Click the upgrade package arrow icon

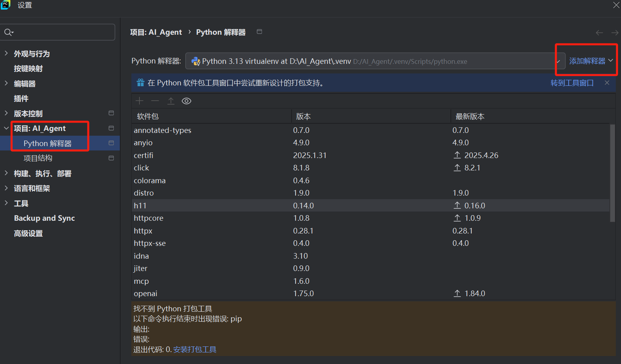[171, 101]
